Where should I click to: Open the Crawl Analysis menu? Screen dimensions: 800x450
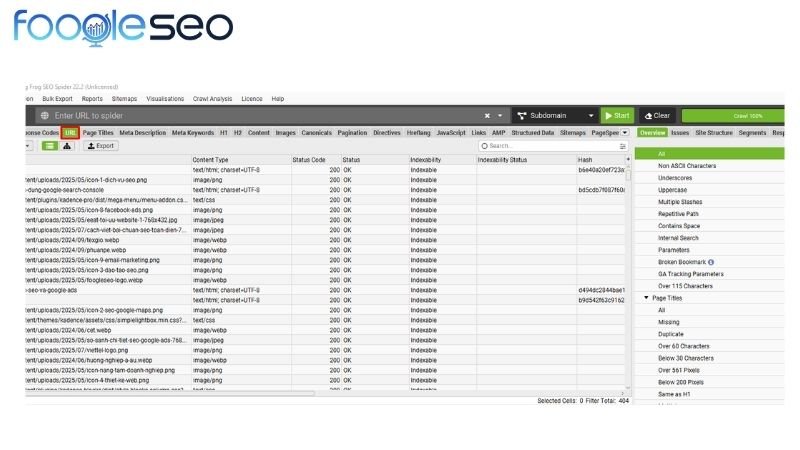click(212, 99)
